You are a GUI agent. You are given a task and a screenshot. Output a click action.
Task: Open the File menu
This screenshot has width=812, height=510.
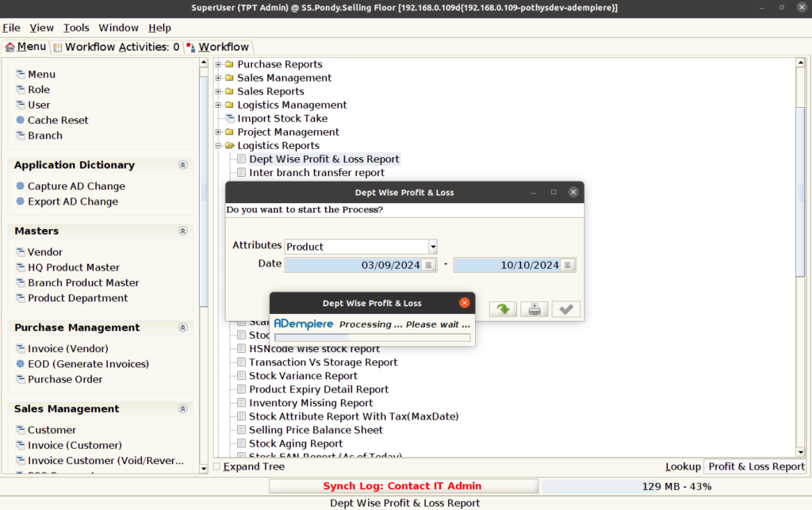click(x=11, y=28)
